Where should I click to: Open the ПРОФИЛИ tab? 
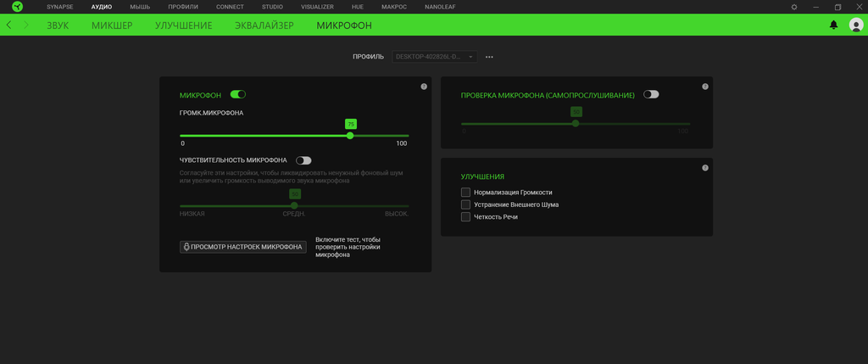183,7
